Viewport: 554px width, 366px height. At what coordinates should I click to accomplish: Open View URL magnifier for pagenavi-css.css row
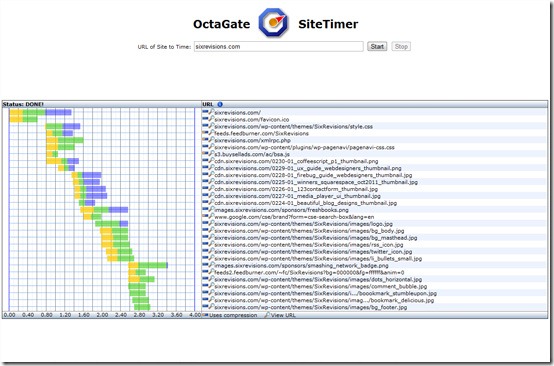[211, 147]
